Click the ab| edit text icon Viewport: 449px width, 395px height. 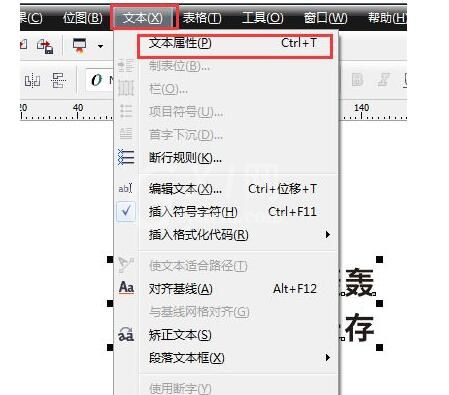[x=125, y=189]
